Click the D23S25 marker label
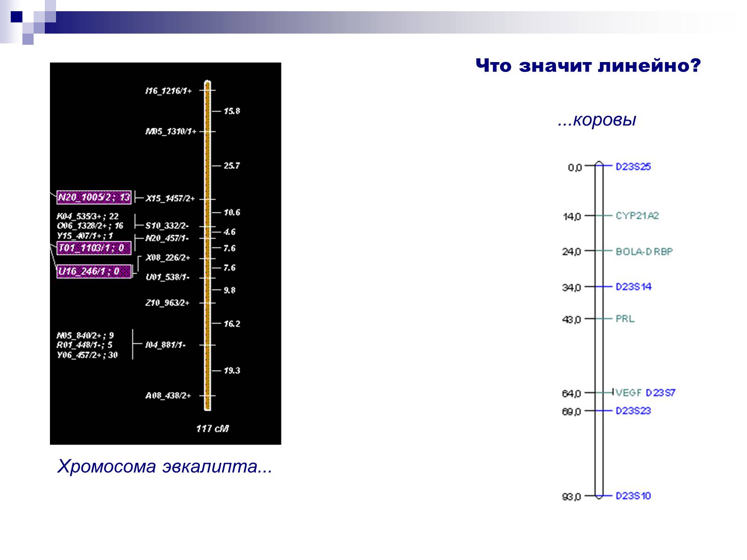This screenshot has width=747, height=560. pos(633,167)
